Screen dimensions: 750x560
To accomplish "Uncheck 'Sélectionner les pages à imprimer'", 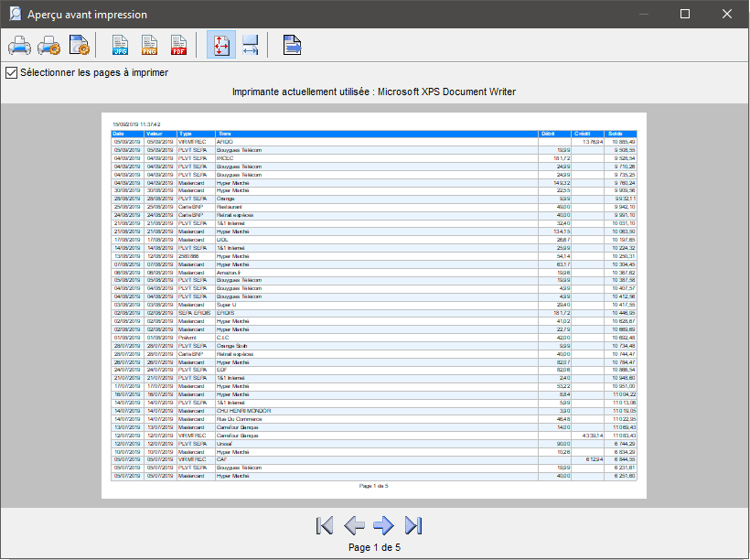I will pos(12,72).
